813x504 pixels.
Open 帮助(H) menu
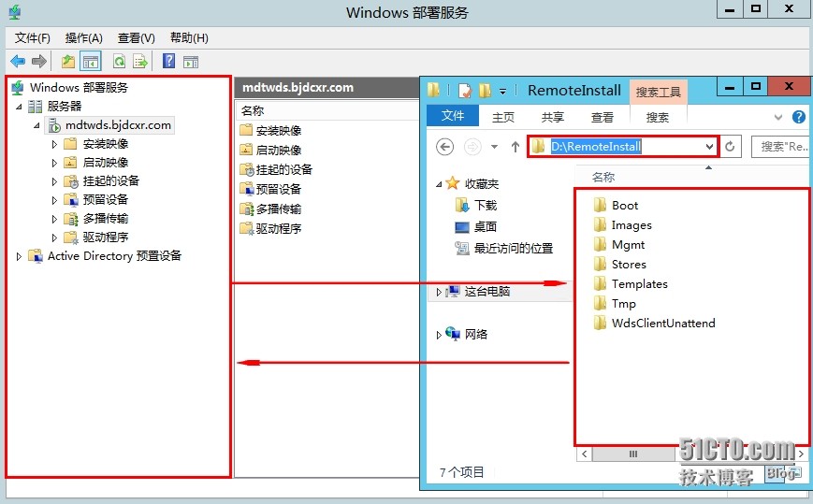coord(189,37)
